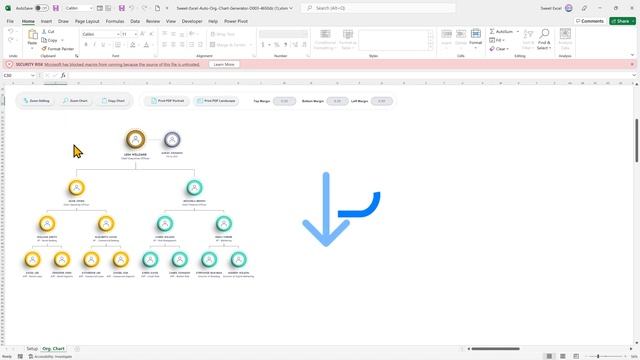Viewport: 640px width, 360px height.
Task: Click the AutoSum sigma icon
Action: [x=492, y=31]
